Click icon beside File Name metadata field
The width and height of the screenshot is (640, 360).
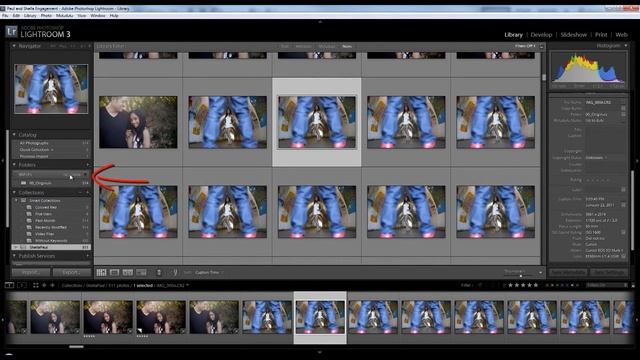pyautogui.click(x=623, y=109)
